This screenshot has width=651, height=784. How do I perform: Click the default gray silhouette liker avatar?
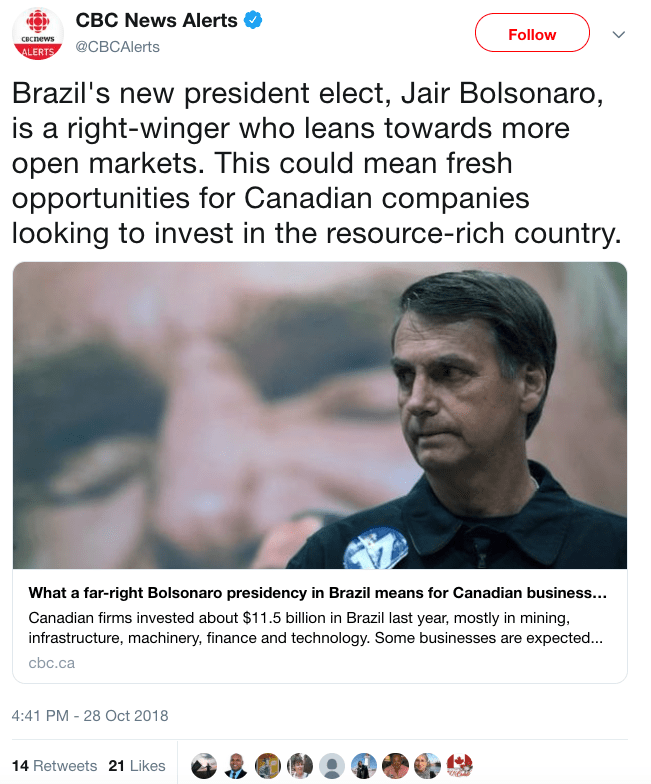(x=331, y=765)
